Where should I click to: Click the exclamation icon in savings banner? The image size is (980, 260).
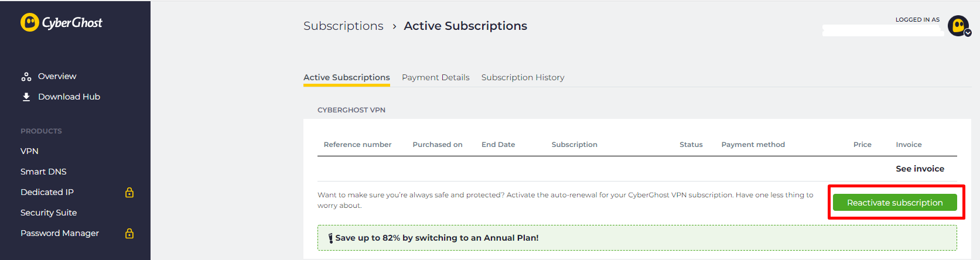coord(330,238)
